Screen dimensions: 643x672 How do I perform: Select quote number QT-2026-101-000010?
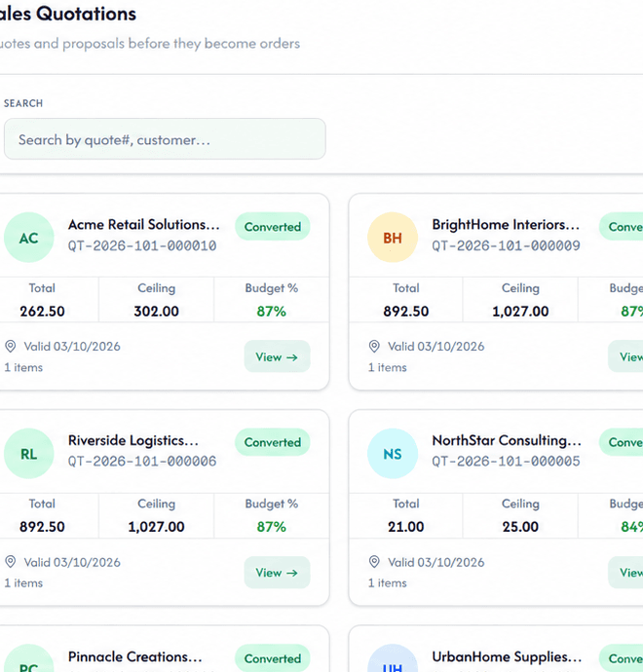tap(142, 245)
